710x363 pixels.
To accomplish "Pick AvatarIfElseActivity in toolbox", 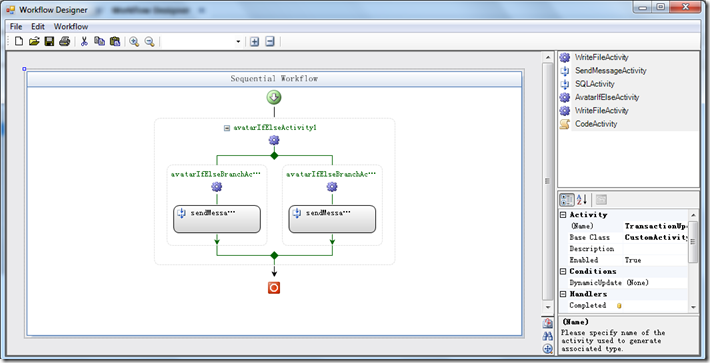I will pos(607,97).
